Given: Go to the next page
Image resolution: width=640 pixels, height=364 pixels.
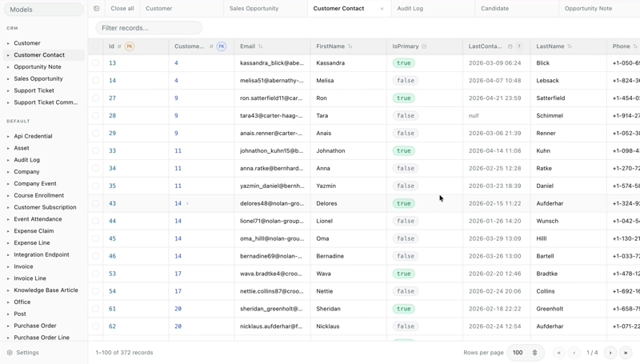Looking at the screenshot, I should (610, 353).
